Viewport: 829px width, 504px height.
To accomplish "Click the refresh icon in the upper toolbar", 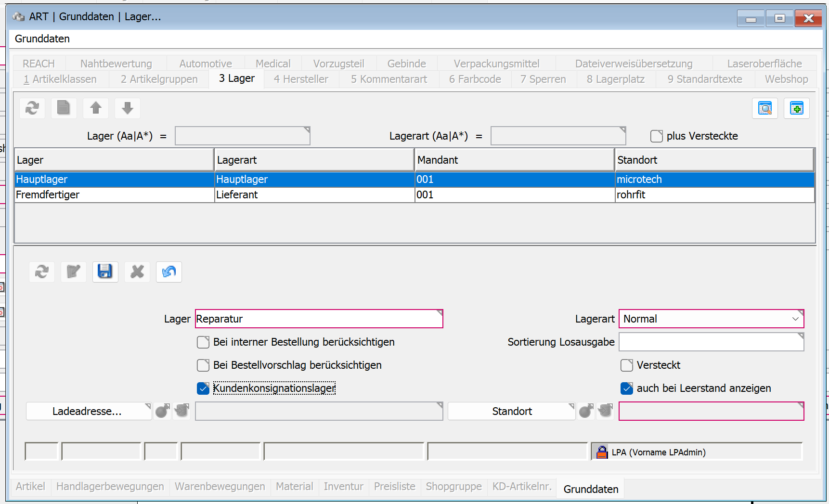I will click(x=32, y=108).
